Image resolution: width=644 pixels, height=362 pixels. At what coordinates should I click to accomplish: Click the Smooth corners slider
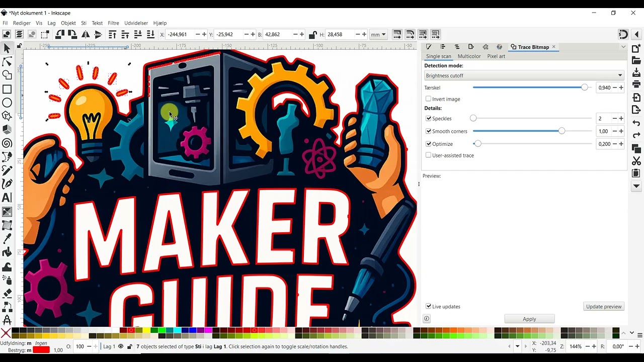(532, 131)
